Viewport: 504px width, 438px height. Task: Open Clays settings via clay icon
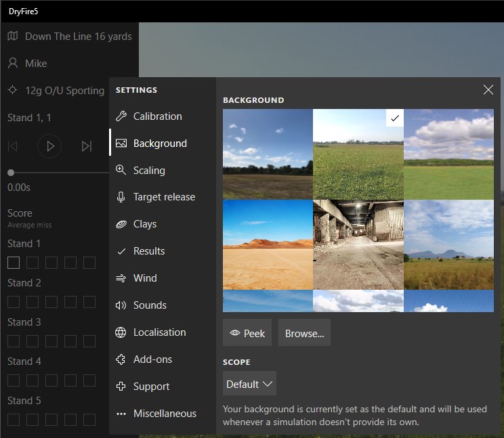point(121,224)
